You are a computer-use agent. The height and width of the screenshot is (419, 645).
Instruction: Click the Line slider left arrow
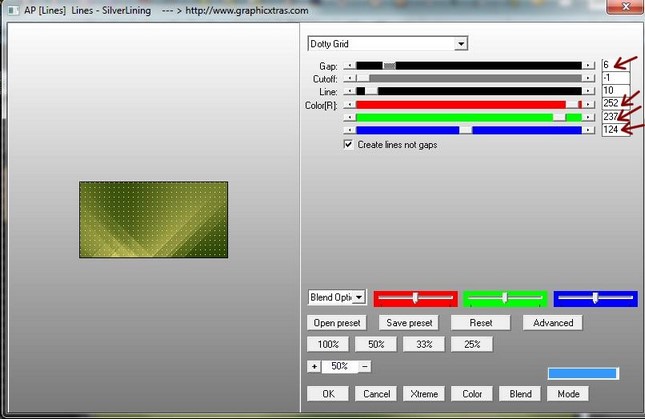click(349, 91)
